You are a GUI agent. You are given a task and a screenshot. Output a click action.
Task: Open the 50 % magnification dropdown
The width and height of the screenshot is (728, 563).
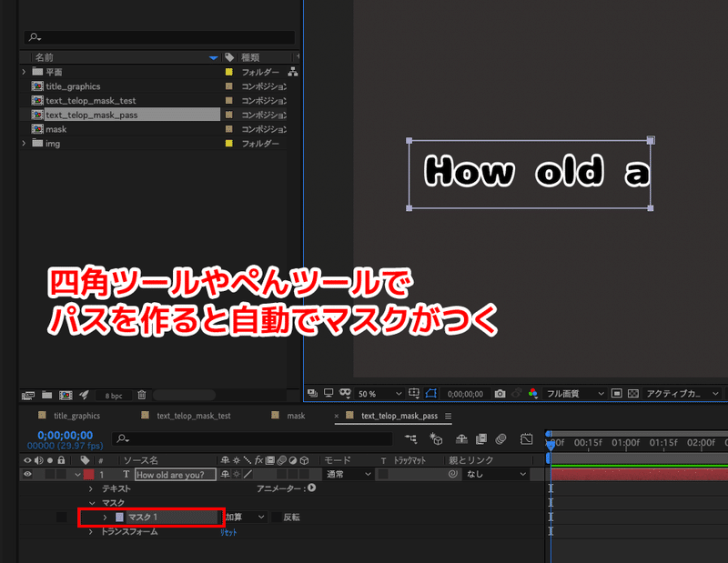pyautogui.click(x=379, y=394)
